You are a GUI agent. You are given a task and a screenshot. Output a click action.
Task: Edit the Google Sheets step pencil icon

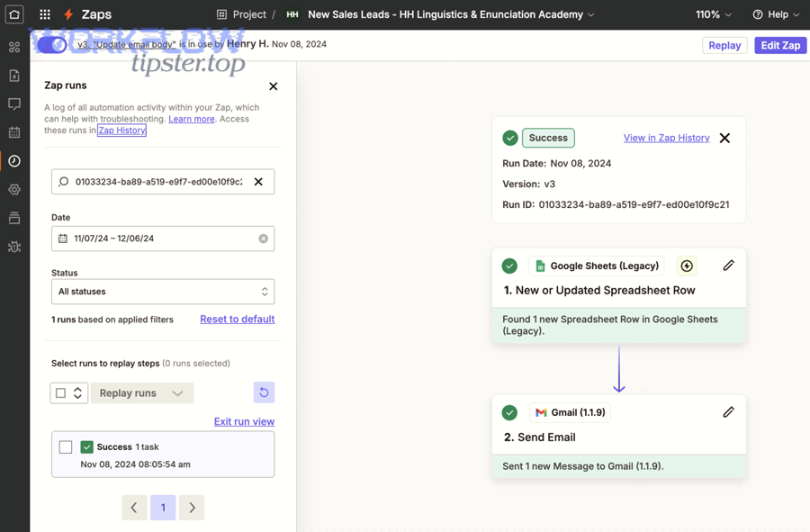(x=728, y=266)
